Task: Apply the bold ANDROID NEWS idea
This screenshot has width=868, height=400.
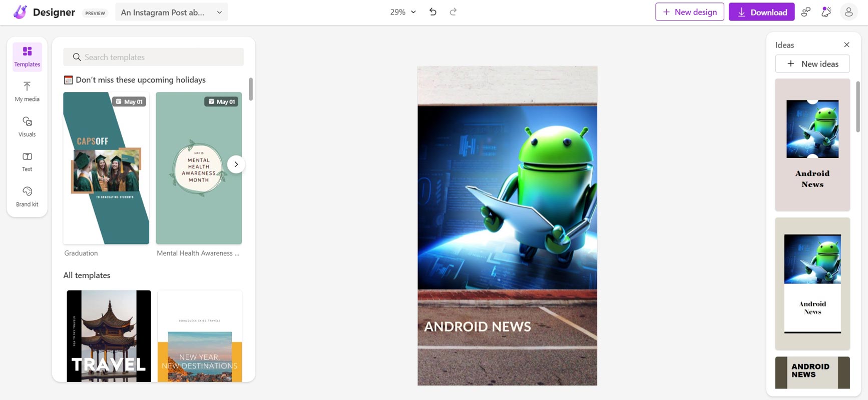Action: pyautogui.click(x=812, y=372)
